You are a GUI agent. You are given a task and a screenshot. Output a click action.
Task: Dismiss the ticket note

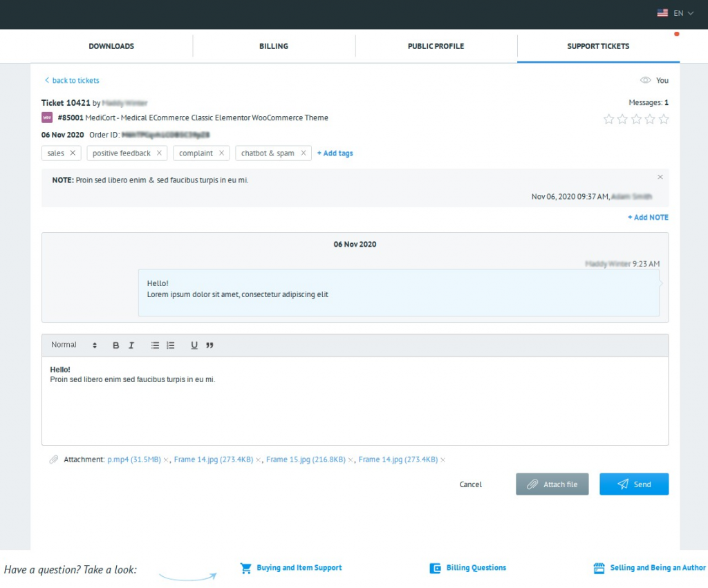(x=660, y=178)
